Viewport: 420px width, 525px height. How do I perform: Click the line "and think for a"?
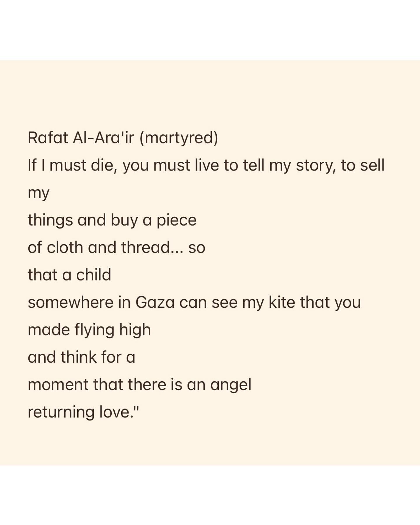tap(81, 357)
